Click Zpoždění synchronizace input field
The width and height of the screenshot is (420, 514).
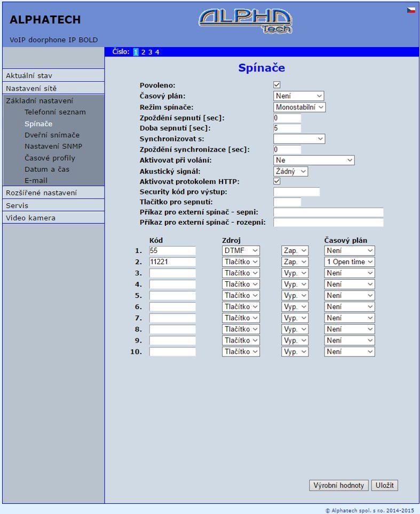pyautogui.click(x=287, y=150)
